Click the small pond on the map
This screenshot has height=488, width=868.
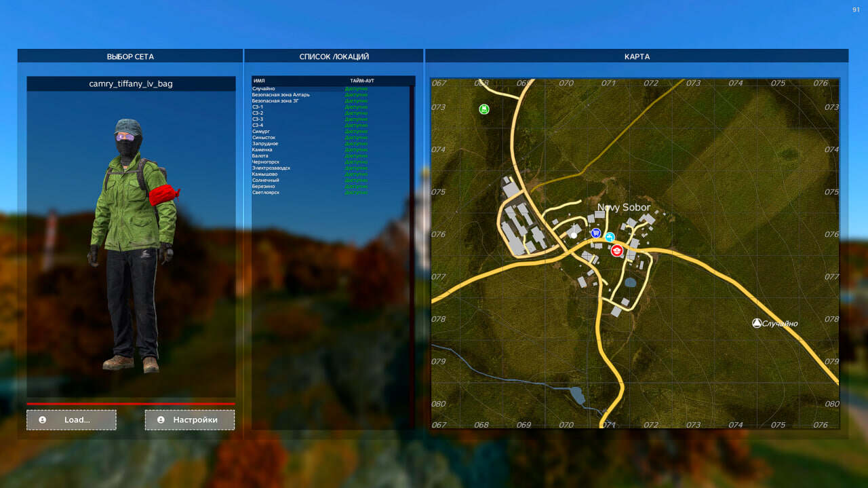(631, 282)
